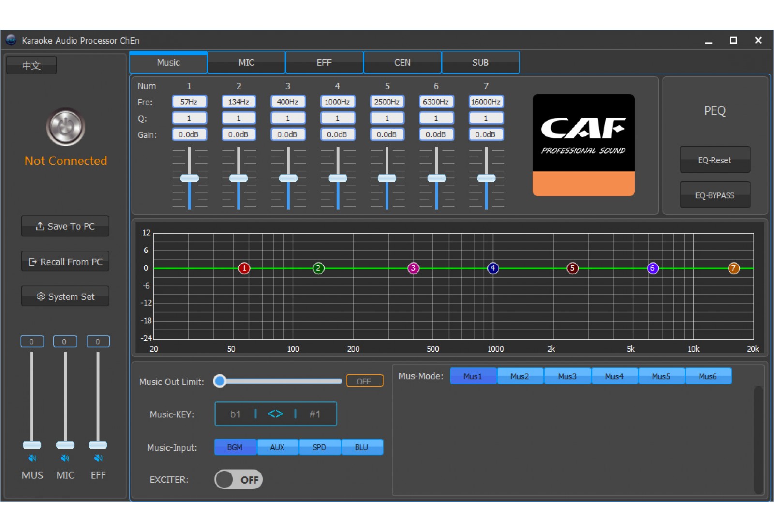Select EQ node 1 on the graph
Image resolution: width=774 pixels, height=532 pixels.
click(x=244, y=268)
